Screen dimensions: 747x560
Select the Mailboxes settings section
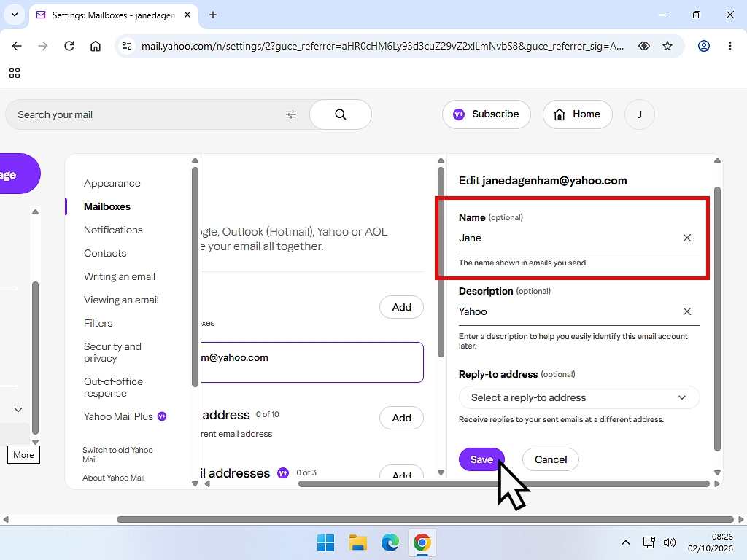(x=107, y=206)
